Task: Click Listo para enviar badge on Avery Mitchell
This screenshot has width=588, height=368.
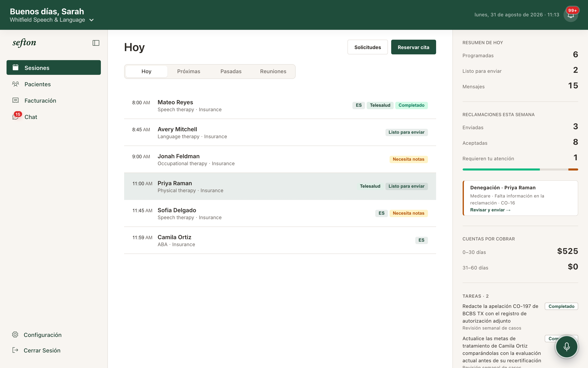Action: click(x=406, y=132)
